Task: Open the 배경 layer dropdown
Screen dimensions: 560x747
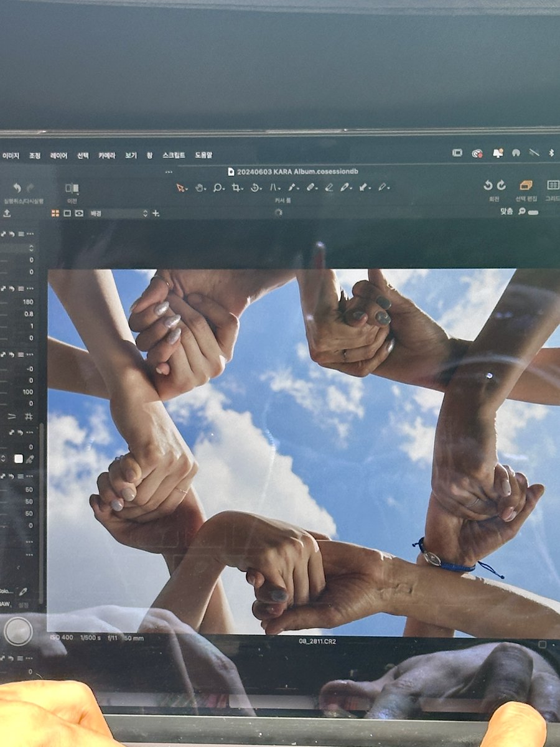Action: point(118,213)
